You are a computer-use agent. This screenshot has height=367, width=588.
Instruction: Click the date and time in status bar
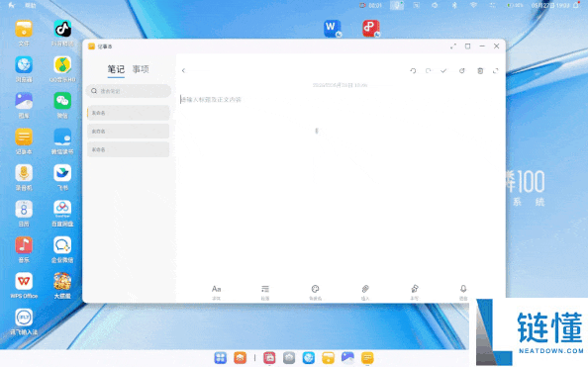pos(550,5)
